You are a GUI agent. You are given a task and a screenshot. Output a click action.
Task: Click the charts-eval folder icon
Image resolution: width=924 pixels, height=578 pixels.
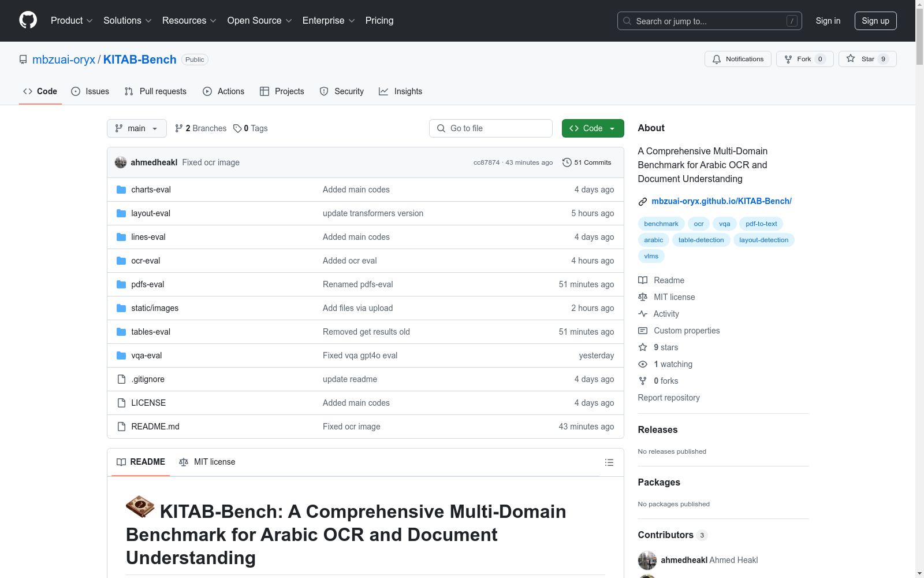tap(121, 190)
